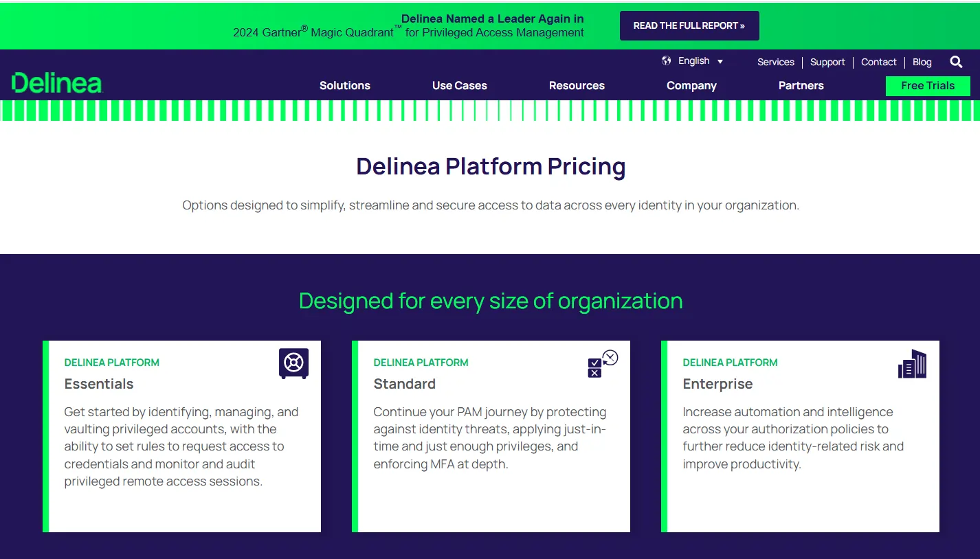The width and height of the screenshot is (980, 559).
Task: Click DELINEA PLATFORM label above Standard
Action: (x=421, y=363)
